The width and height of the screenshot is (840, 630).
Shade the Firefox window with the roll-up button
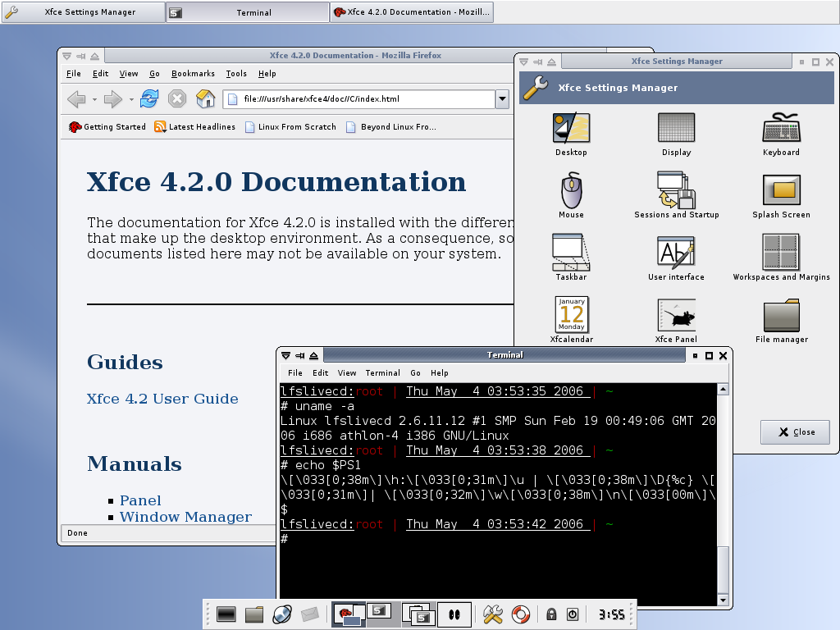[x=95, y=56]
